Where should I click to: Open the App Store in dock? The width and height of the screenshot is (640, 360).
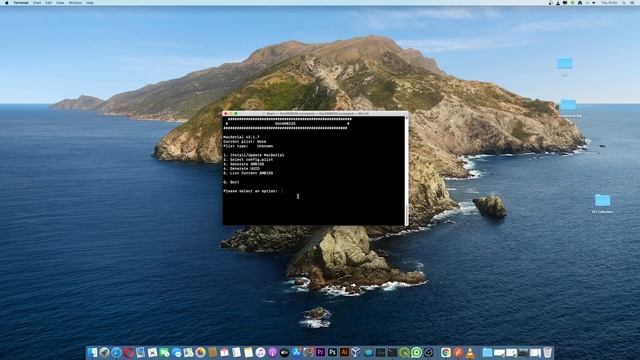[296, 352]
